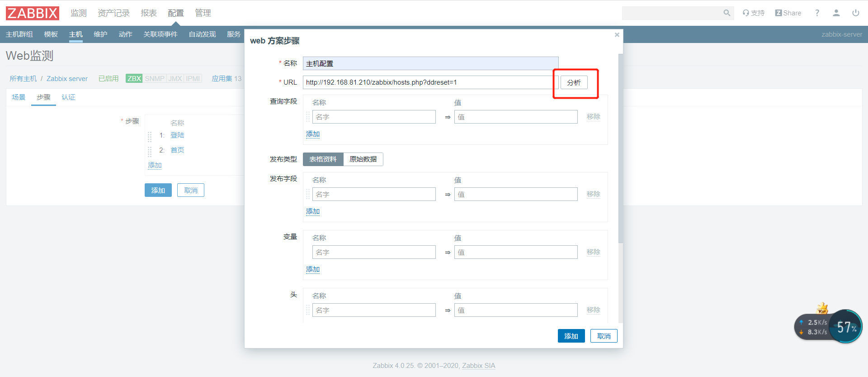Close the web 方案步骤 dialog
868x377 pixels.
coord(617,35)
